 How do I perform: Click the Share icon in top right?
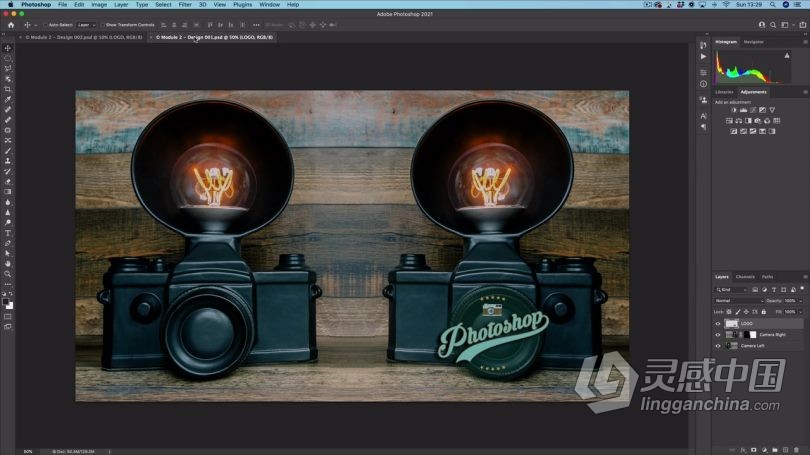click(x=803, y=25)
